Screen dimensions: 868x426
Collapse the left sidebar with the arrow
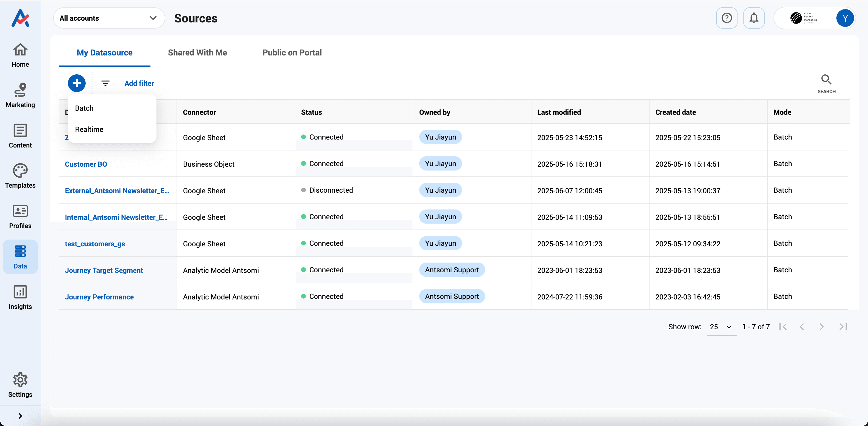[x=20, y=416]
